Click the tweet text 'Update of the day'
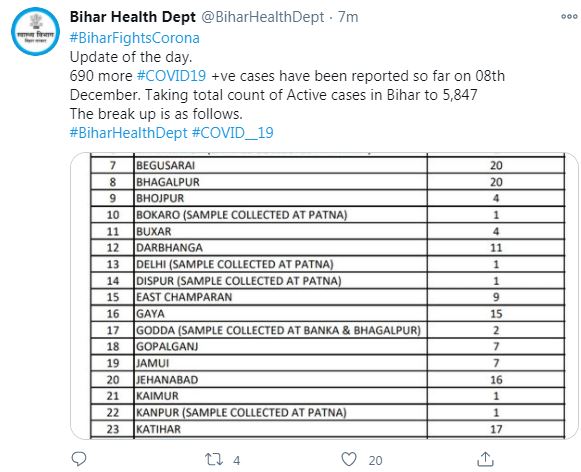581x472 pixels. pyautogui.click(x=131, y=57)
